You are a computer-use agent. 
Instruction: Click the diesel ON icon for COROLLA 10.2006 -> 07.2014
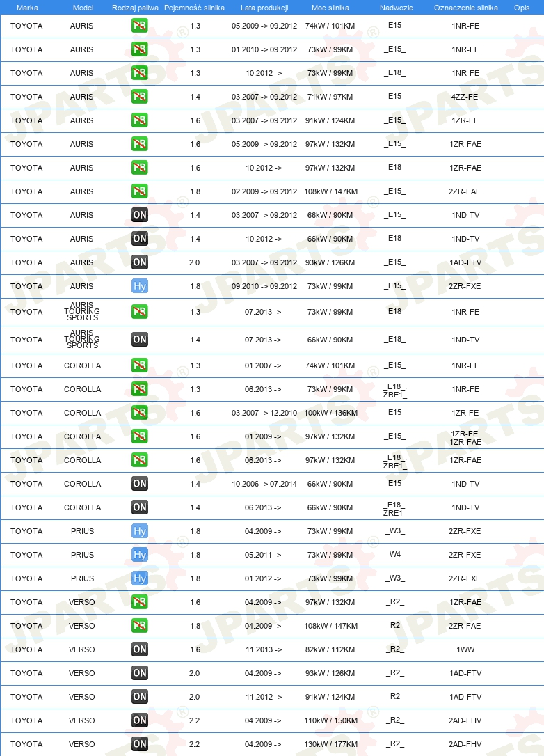[139, 483]
